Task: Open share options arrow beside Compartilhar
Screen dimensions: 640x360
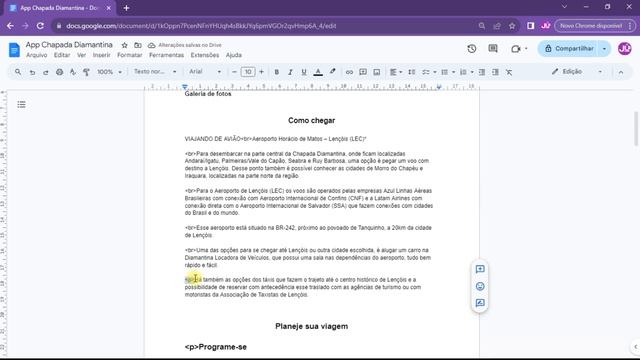Action: [x=604, y=49]
